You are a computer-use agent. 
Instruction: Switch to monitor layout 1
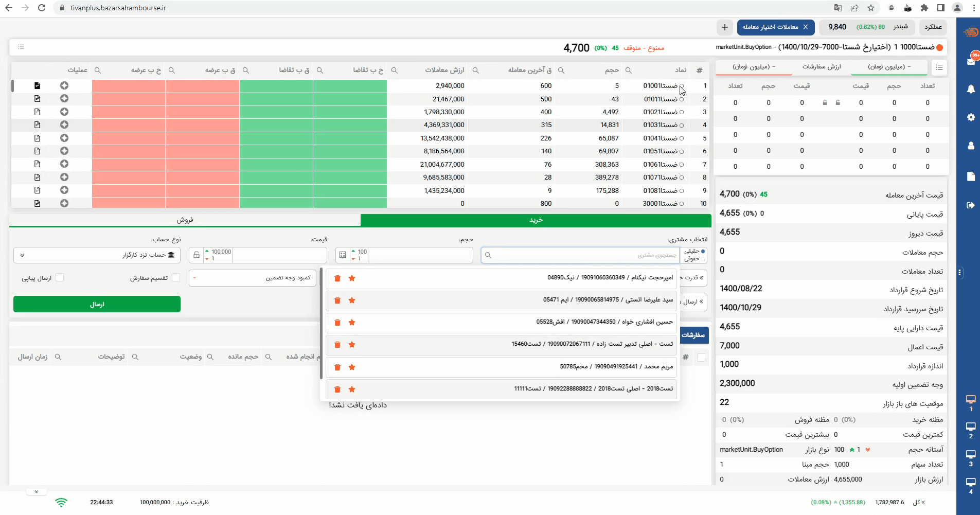tap(971, 403)
